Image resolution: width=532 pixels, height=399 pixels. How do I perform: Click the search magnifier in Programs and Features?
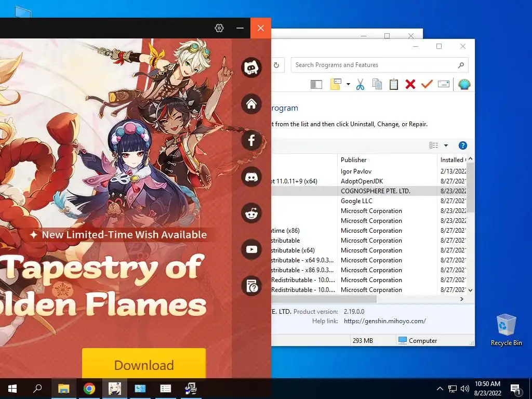click(x=460, y=65)
